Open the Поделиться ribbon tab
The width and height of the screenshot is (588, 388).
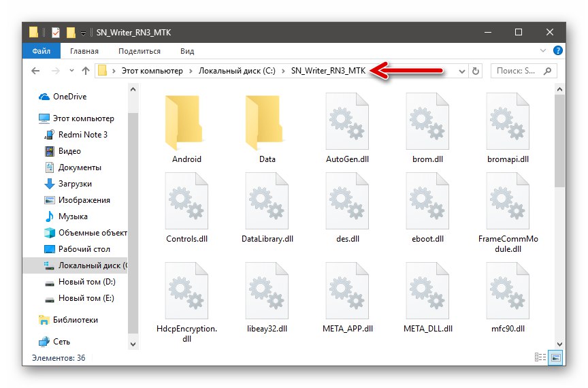pos(139,51)
